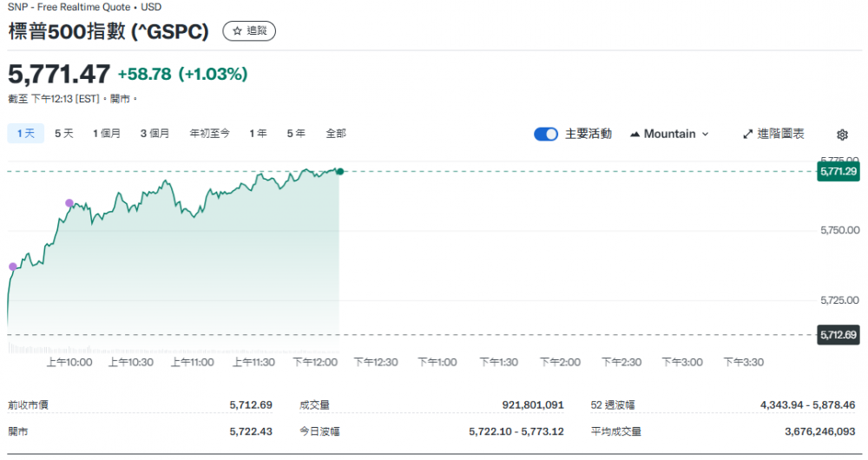The width and height of the screenshot is (868, 460).
Task: Expand the Mountain chart type dropdown
Action: [669, 134]
